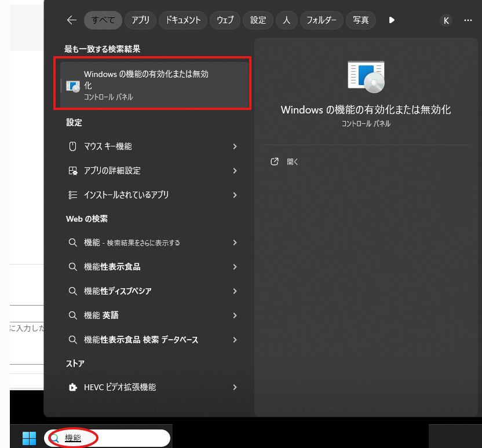This screenshot has width=482, height=448.
Task: Click the 開く button in preview pane
Action: [x=292, y=162]
